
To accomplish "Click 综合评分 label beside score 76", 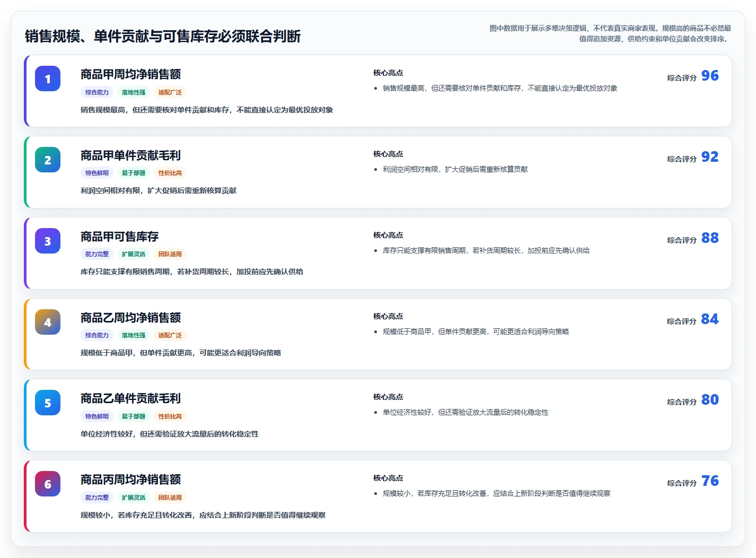I will (682, 483).
